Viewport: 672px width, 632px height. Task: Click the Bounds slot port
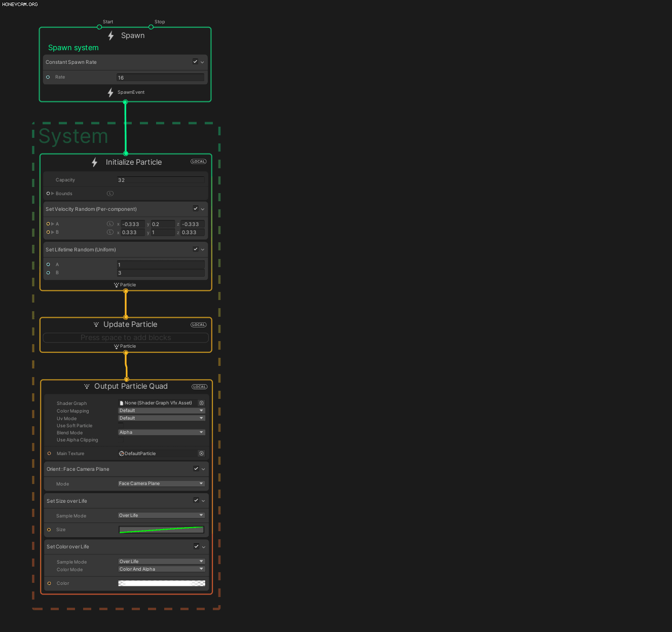click(x=48, y=194)
